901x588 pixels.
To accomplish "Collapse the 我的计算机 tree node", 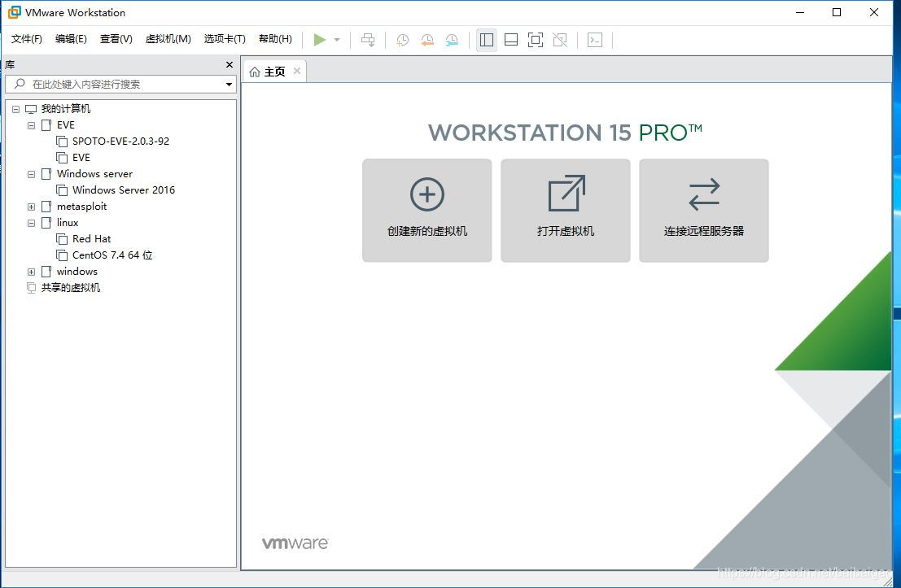I will click(x=16, y=109).
